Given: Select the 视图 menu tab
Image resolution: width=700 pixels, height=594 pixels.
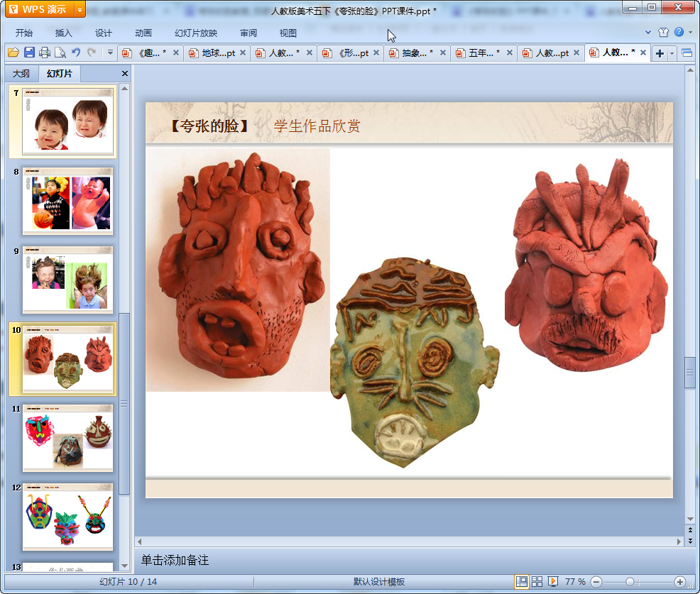Looking at the screenshot, I should coord(288,33).
